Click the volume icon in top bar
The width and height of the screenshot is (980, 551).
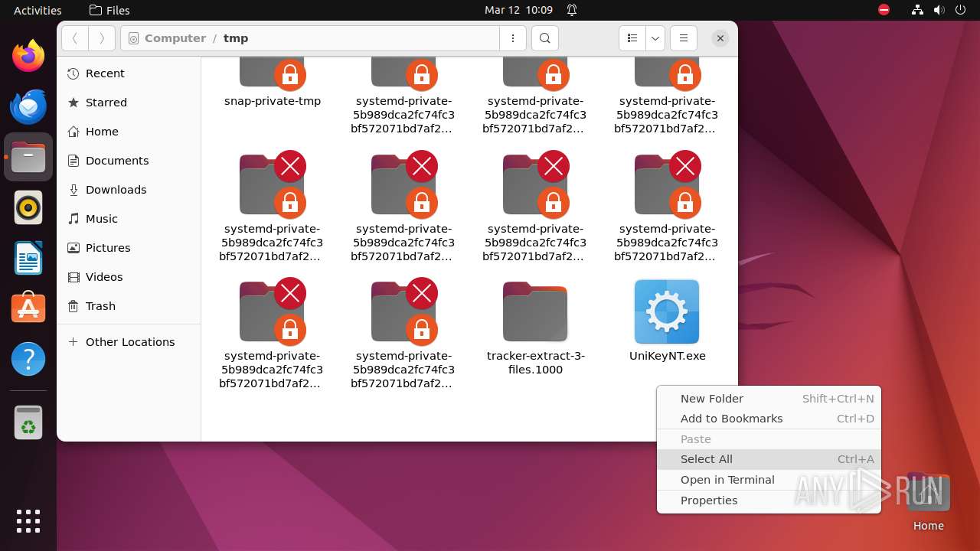click(939, 10)
